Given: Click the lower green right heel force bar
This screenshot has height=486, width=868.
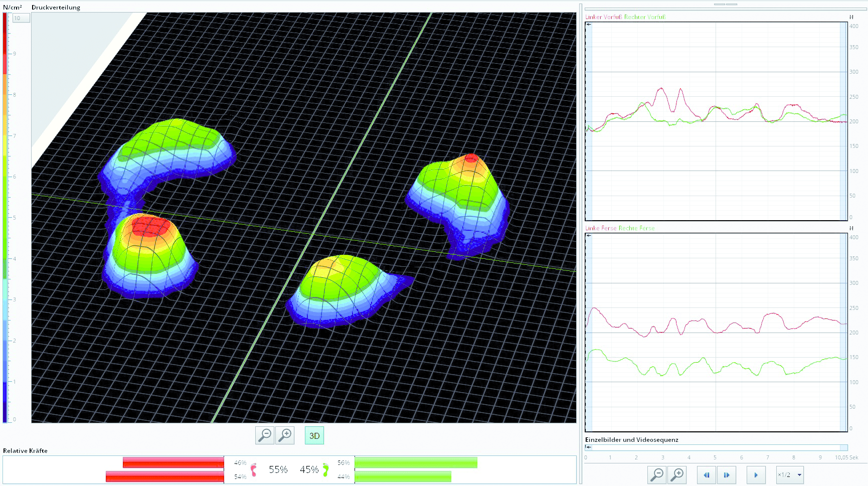Looking at the screenshot, I should pos(403,476).
